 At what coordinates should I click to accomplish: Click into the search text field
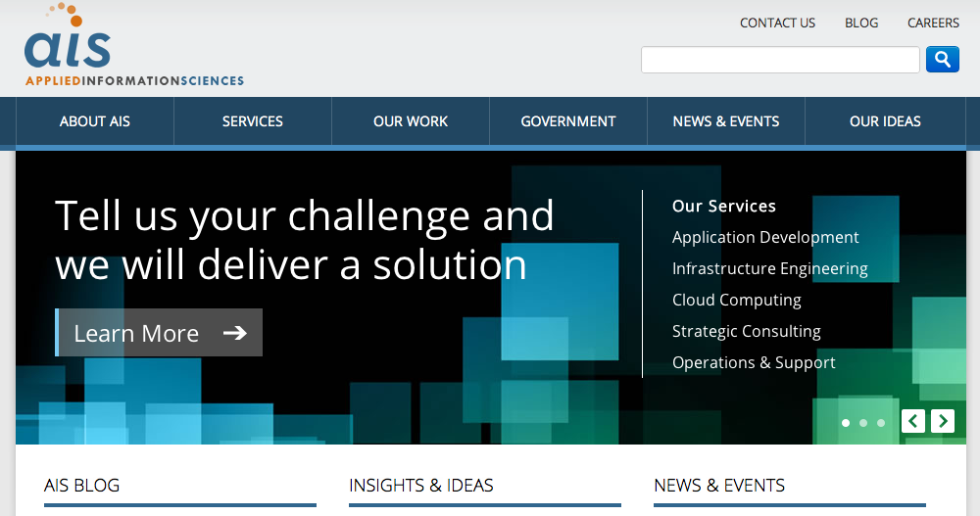[780, 60]
